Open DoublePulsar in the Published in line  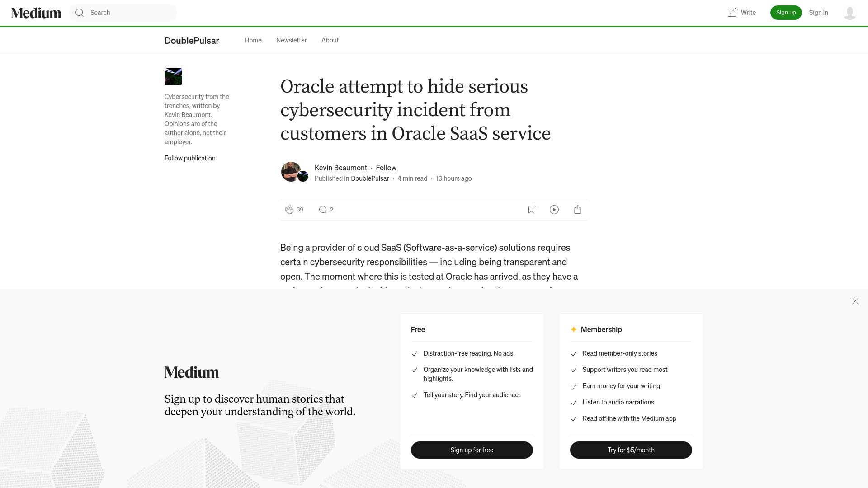(370, 178)
